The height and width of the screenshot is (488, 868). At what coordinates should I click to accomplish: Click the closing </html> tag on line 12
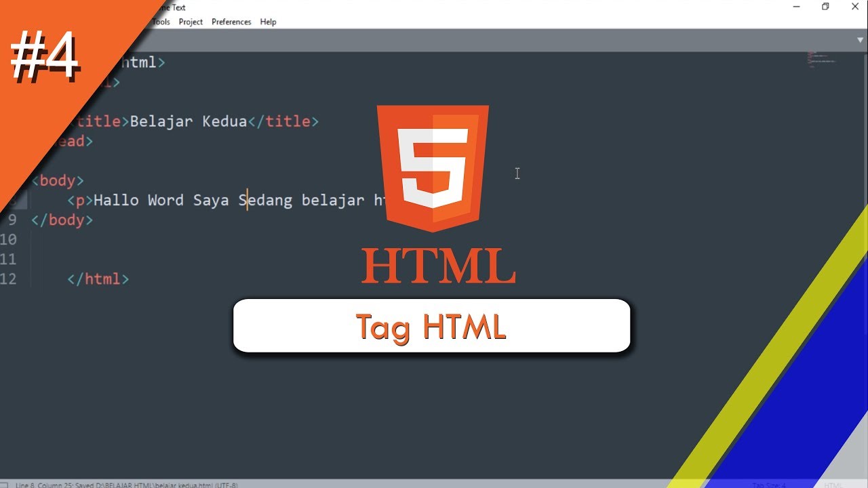coord(98,279)
